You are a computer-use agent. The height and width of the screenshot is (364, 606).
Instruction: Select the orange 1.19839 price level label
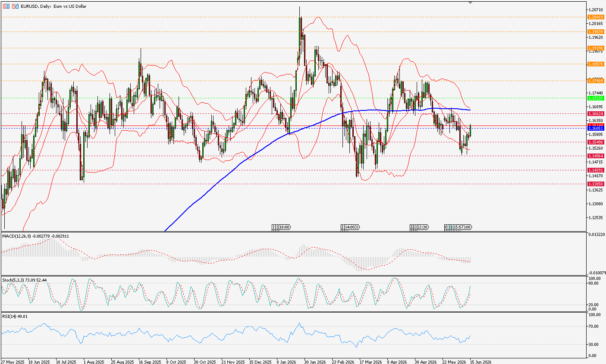[596, 31]
